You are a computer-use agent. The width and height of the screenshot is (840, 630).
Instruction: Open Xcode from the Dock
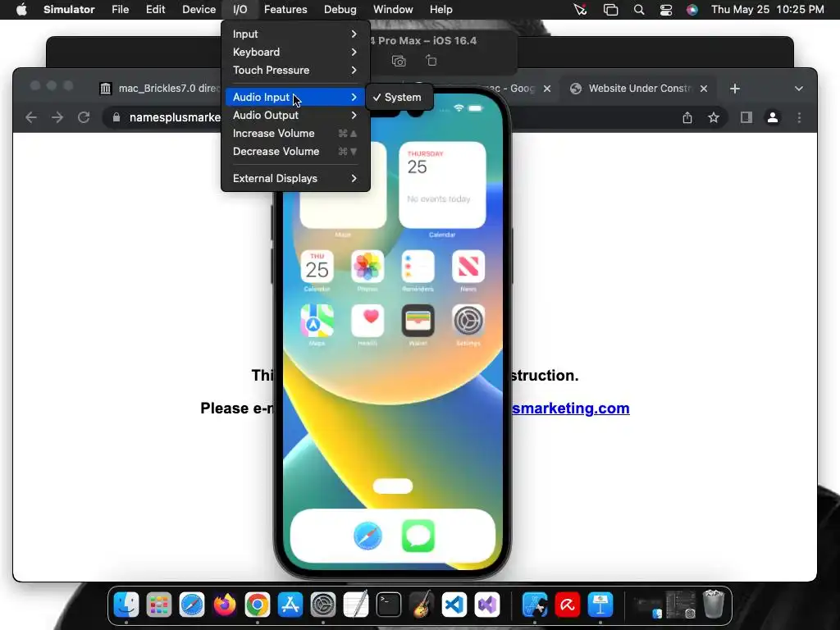tap(535, 605)
